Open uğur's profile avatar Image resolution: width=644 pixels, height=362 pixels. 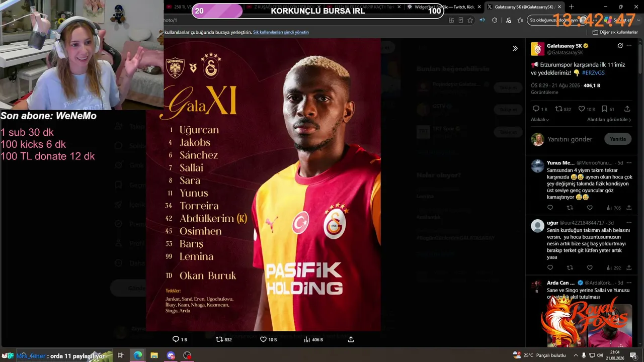(537, 226)
